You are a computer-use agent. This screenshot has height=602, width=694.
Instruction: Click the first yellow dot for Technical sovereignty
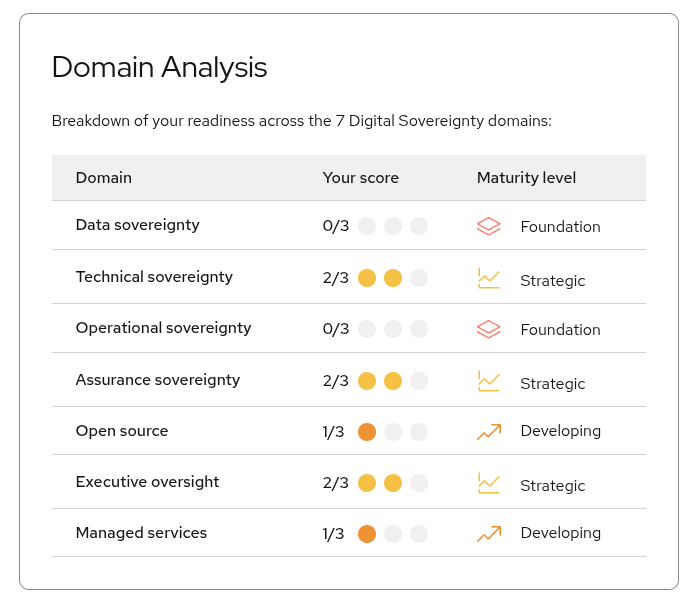click(367, 278)
